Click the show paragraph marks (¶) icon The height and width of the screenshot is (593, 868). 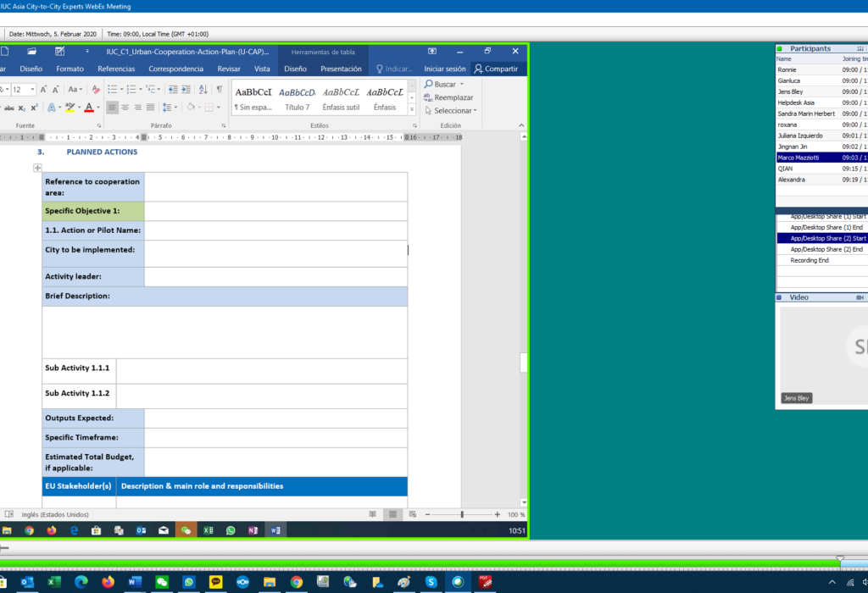coord(219,89)
